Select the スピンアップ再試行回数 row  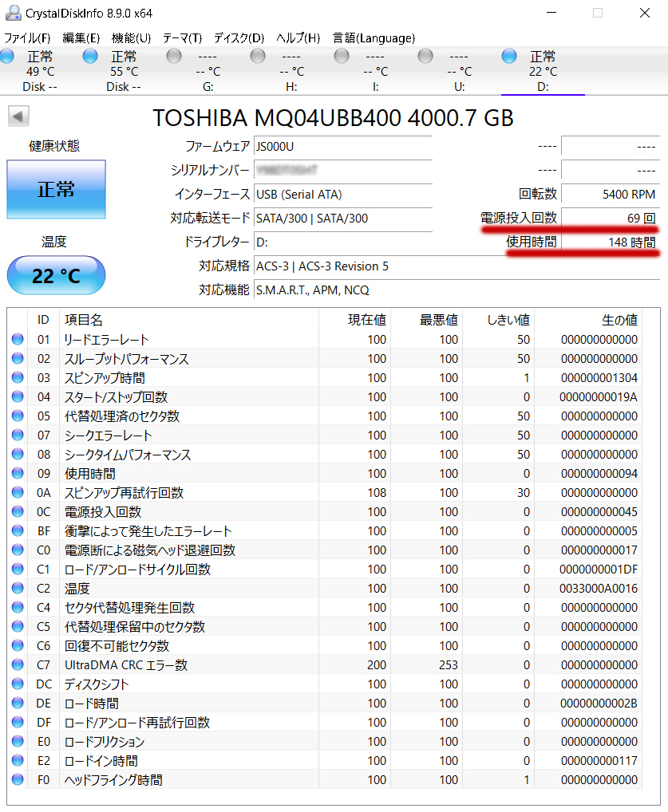pyautogui.click(x=325, y=492)
